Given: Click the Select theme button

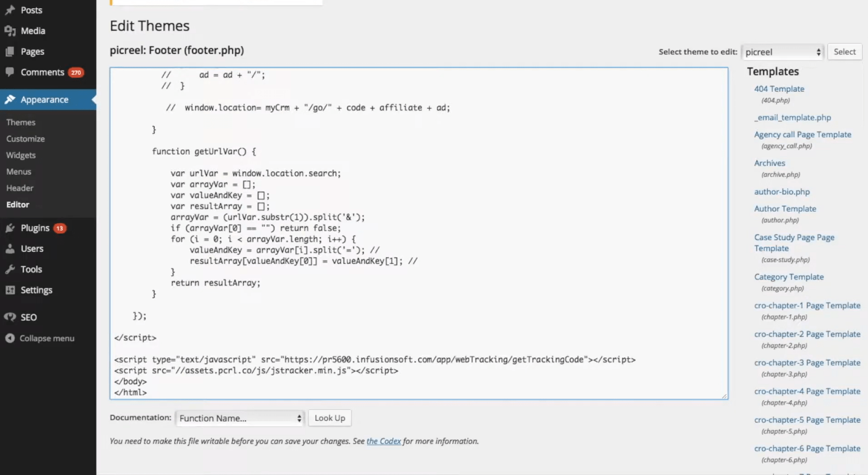Looking at the screenshot, I should tap(845, 52).
